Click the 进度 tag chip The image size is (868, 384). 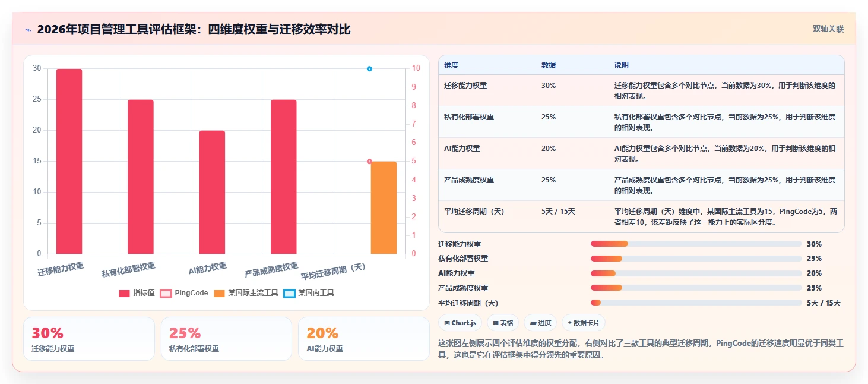540,323
